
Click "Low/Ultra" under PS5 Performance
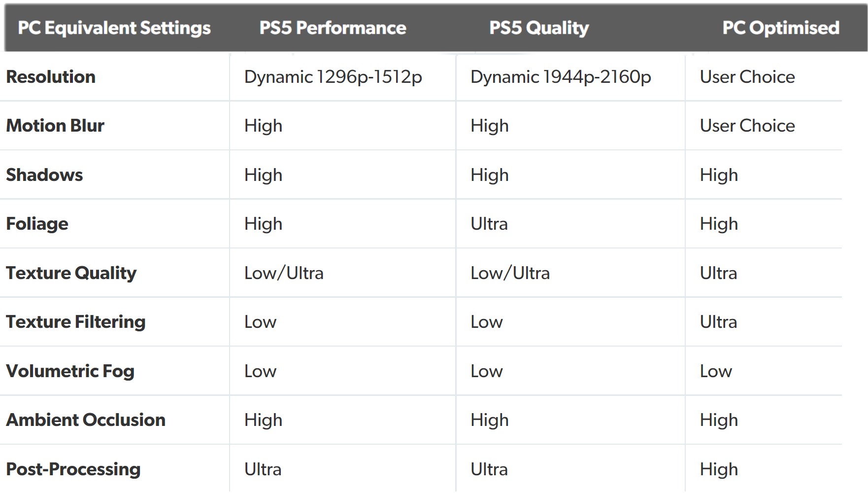284,273
